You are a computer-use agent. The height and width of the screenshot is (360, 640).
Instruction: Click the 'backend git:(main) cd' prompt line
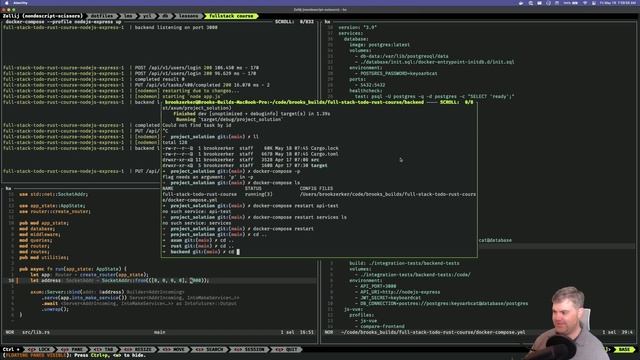coord(201,252)
